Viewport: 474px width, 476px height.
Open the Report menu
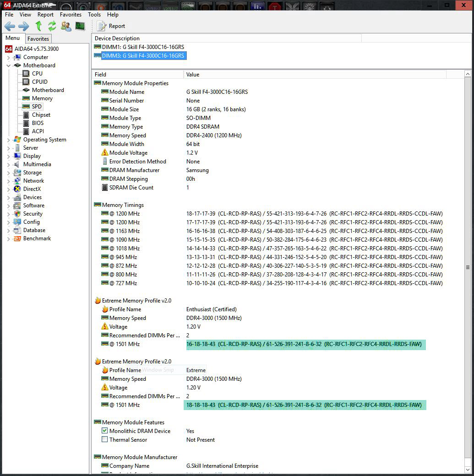[x=45, y=15]
